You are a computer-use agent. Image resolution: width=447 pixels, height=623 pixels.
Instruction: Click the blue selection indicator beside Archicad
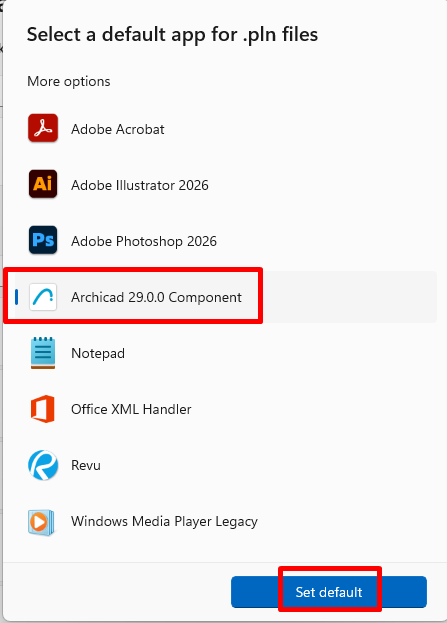tap(16, 297)
